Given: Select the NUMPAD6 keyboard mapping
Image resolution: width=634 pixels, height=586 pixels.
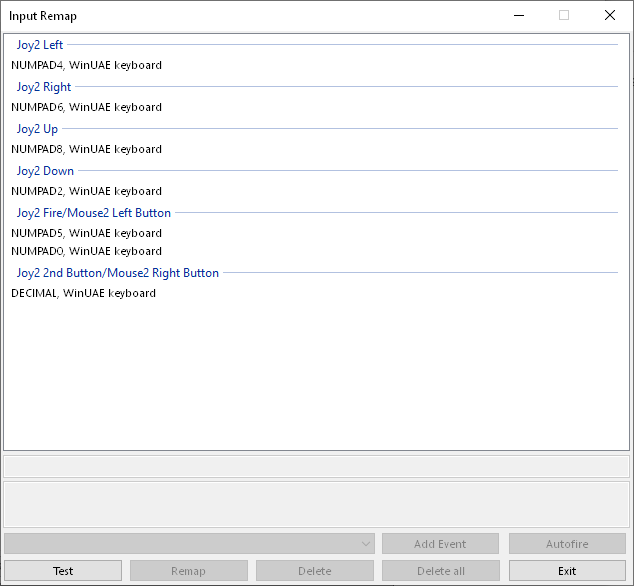Looking at the screenshot, I should [86, 107].
